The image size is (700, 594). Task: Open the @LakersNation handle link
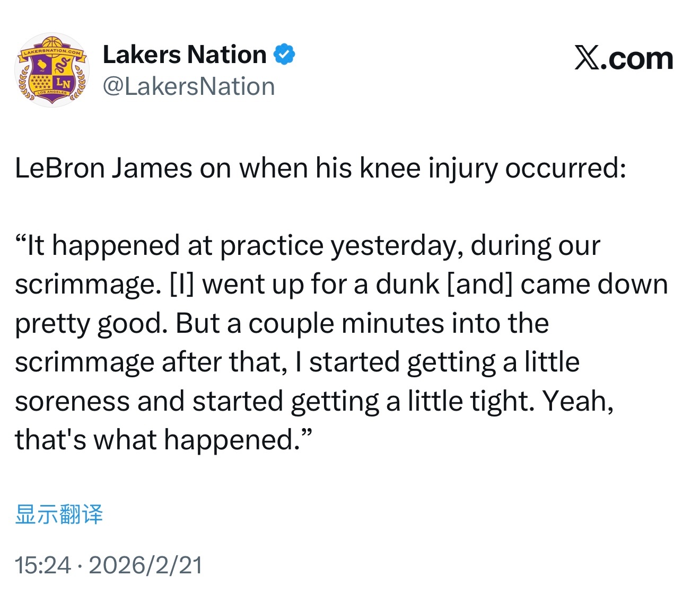189,86
